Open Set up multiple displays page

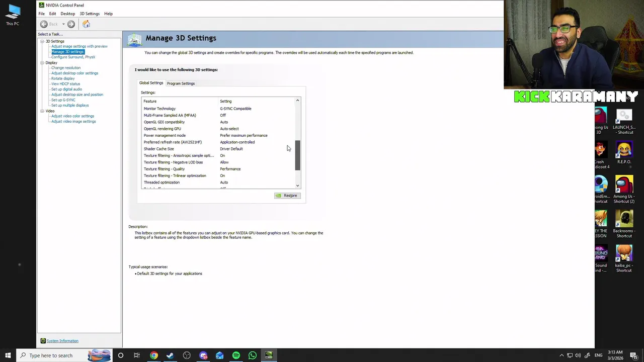coord(70,105)
